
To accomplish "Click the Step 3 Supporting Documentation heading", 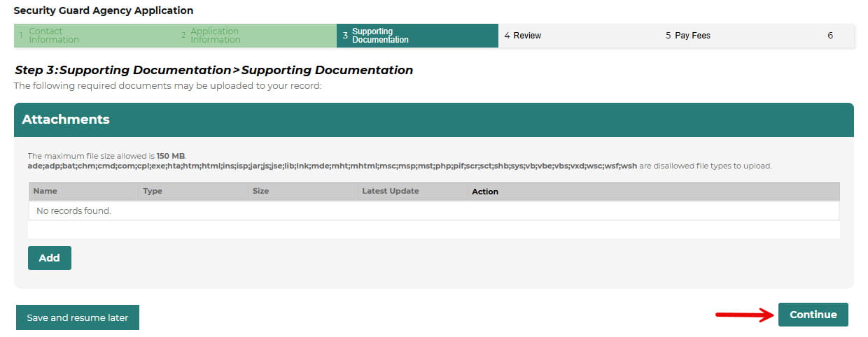I will point(214,70).
